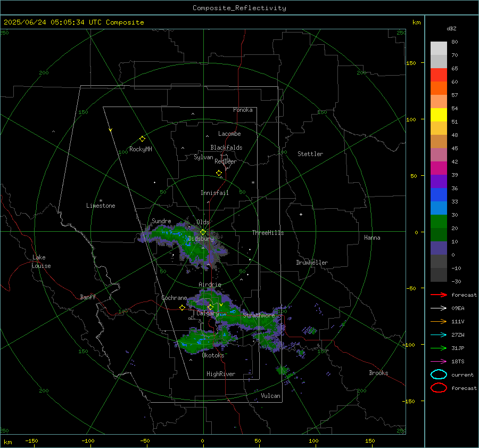479x448 pixels.
Task: Click the Calgary city label
Action: click(208, 313)
